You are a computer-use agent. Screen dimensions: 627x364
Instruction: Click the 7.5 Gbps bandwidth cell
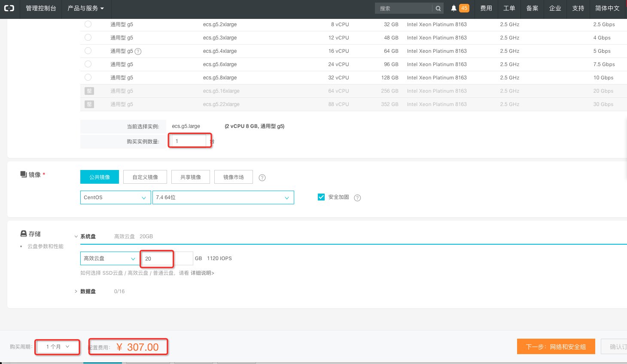(604, 64)
